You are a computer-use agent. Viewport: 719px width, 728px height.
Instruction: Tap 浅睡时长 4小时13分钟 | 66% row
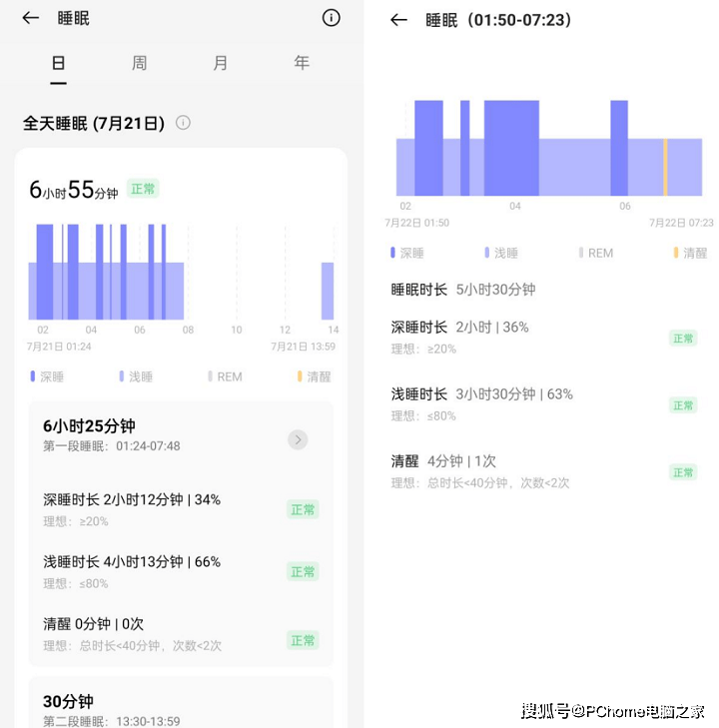coord(181,571)
